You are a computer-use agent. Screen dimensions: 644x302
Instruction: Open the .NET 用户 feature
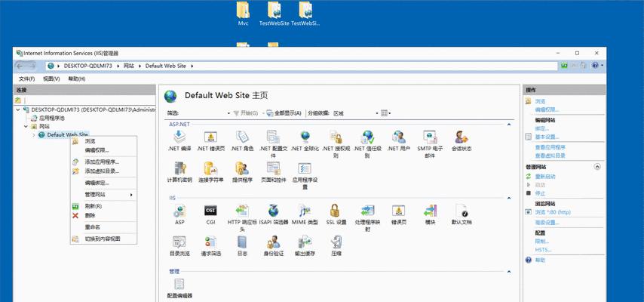click(x=398, y=140)
